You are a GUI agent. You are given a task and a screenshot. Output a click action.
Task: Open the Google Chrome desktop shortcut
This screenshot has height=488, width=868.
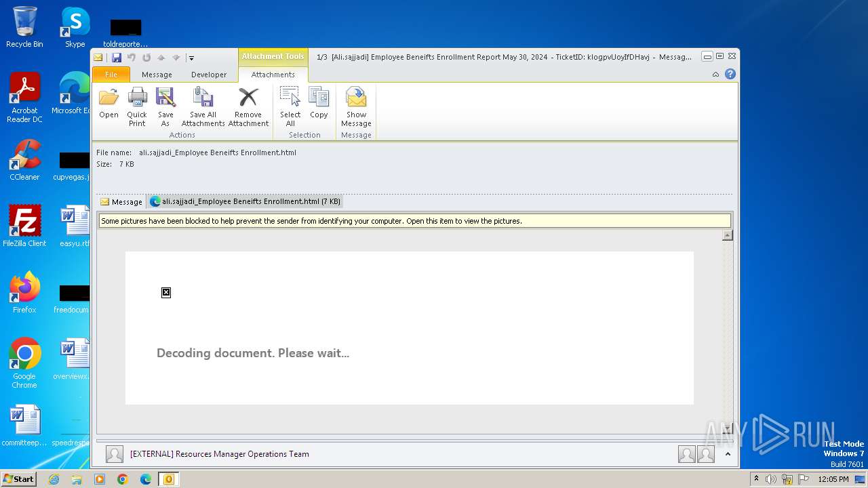tap(24, 363)
